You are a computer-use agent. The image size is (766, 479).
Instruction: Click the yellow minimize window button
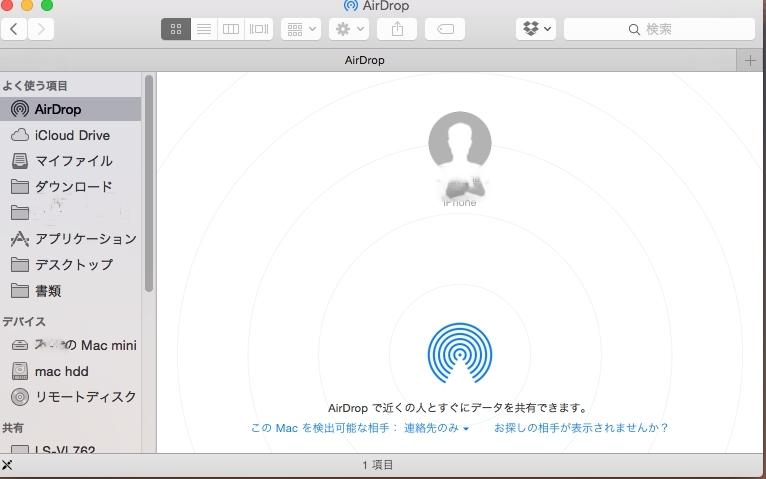(27, 5)
